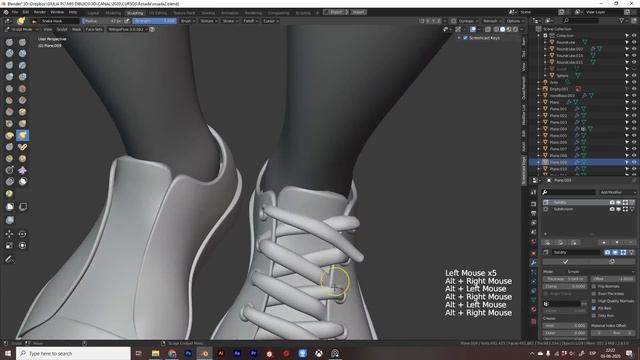Toggle Only Rim checkbox
The width and height of the screenshot is (640, 360).
pos(594,316)
